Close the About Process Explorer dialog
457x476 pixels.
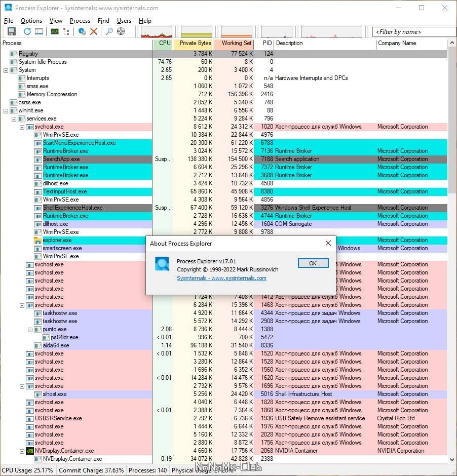(x=328, y=243)
